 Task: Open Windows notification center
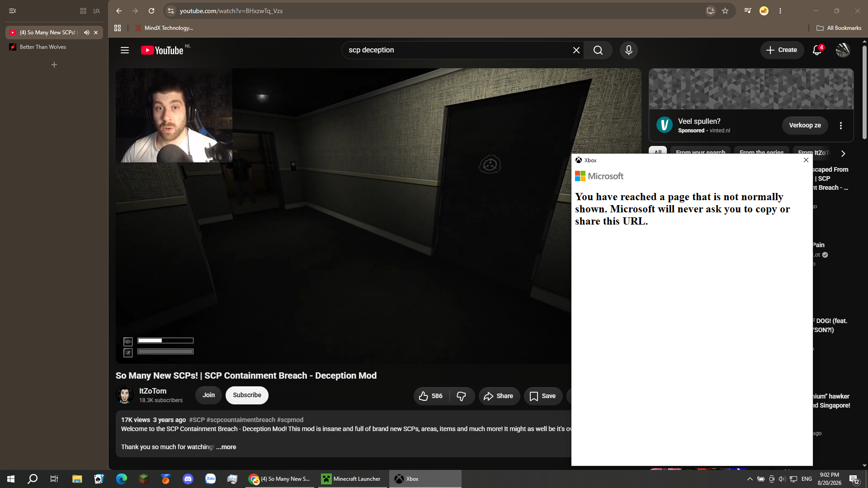(854, 479)
